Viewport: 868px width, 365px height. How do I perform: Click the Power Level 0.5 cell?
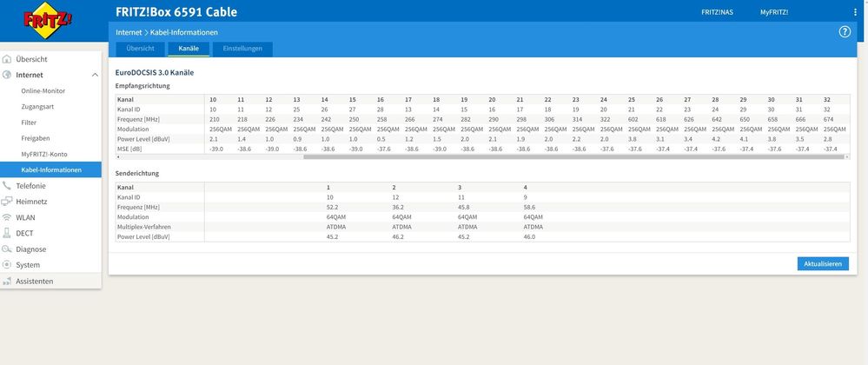click(381, 139)
